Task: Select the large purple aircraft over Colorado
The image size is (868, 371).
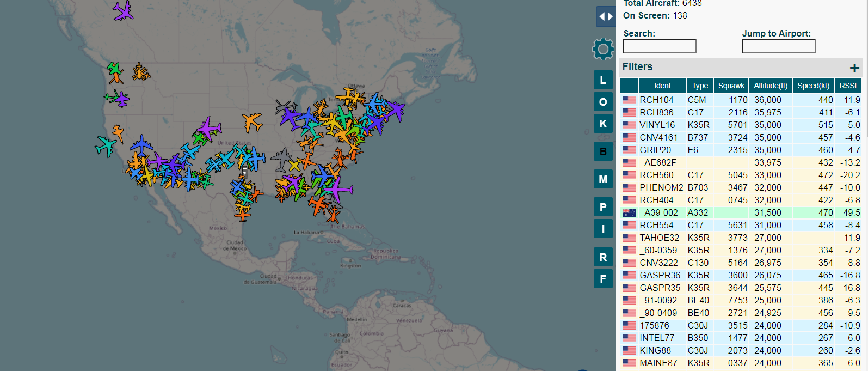Action: click(208, 129)
